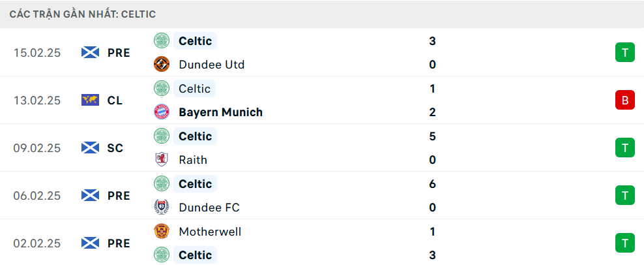Click the Dundee FC club crest icon
Viewport: 644px width, 265px height.
click(161, 208)
